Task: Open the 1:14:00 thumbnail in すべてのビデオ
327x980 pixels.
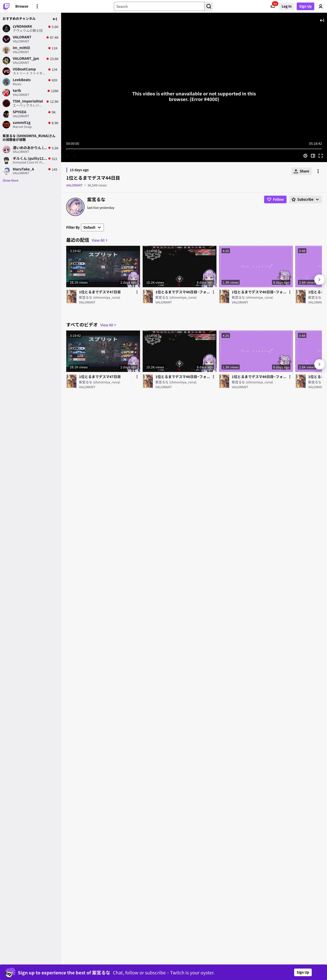Action: [180, 351]
